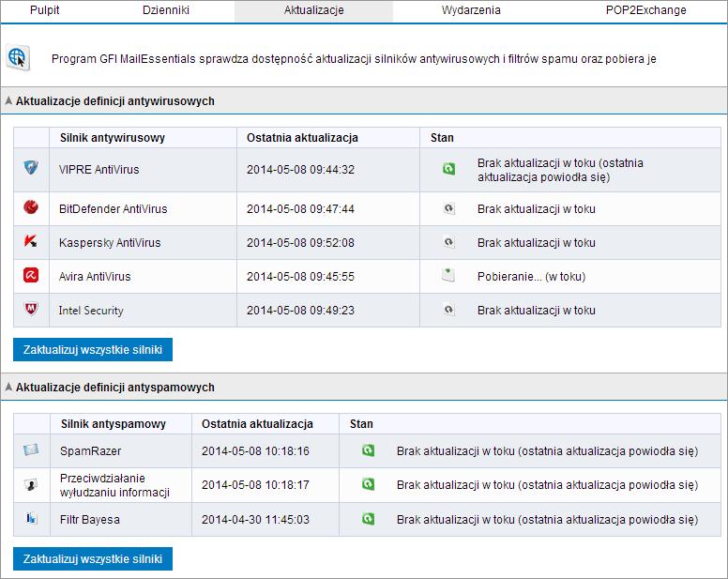Click the Kaspersky AntiVirus logo icon
Screen dimensions: 728x579
(x=31, y=241)
